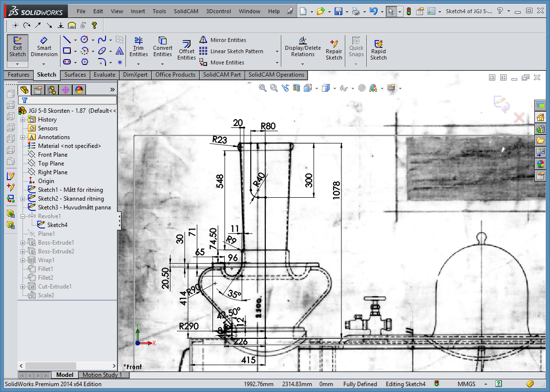Switch to the Surfaces tab
This screenshot has width=550, height=392.
pyautogui.click(x=75, y=75)
